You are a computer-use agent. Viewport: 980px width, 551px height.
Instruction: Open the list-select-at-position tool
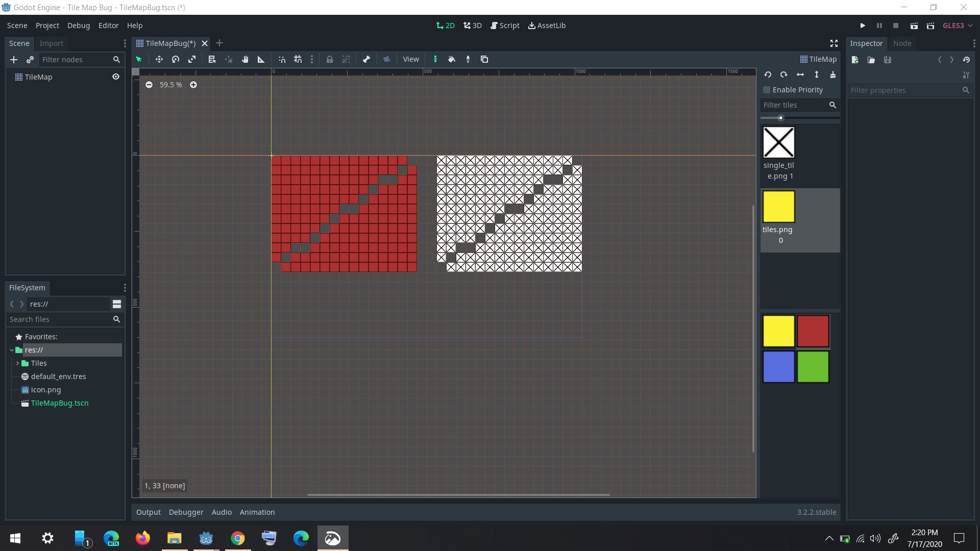pyautogui.click(x=212, y=59)
